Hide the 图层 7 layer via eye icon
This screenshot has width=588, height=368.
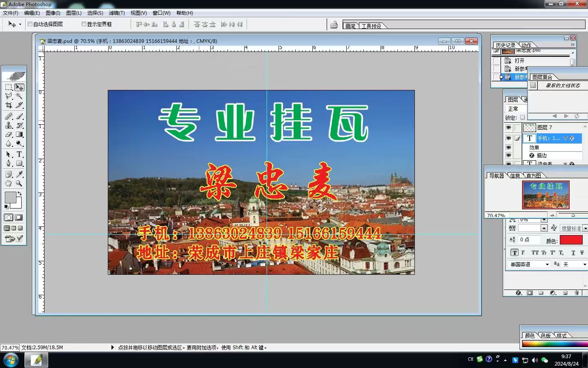pyautogui.click(x=508, y=128)
